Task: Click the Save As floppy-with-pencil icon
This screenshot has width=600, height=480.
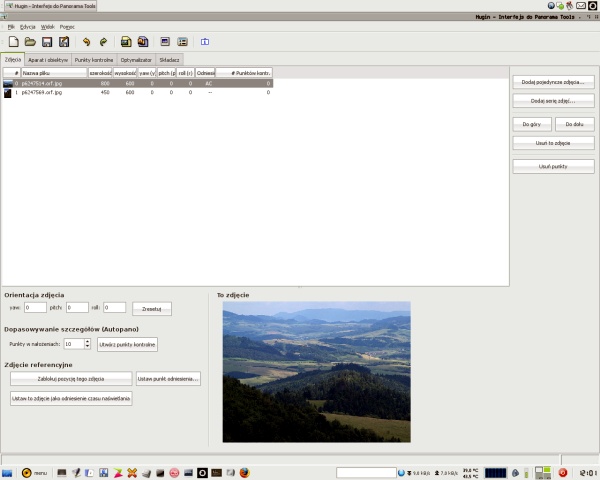Action: point(64,42)
